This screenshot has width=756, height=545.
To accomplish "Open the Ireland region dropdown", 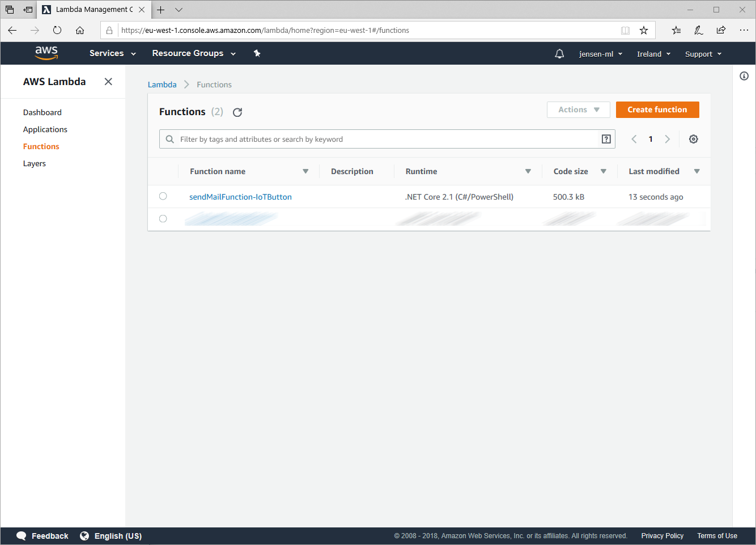I will (x=653, y=54).
